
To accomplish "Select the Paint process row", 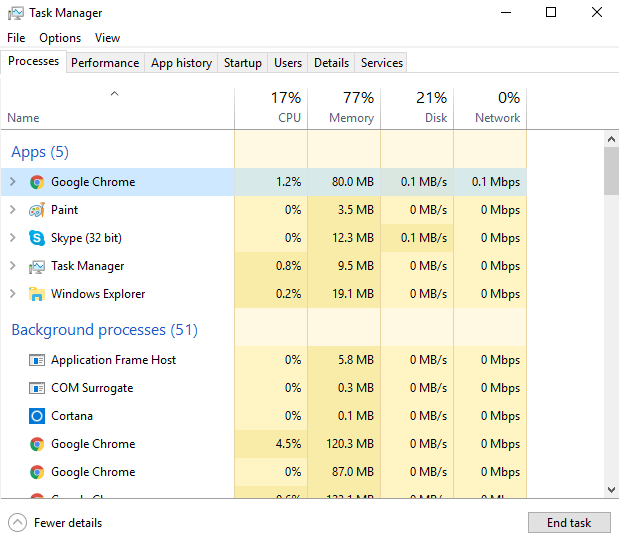I will 264,210.
